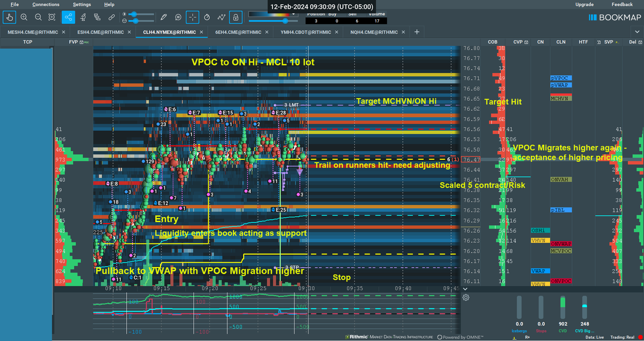Adjust the slider under the heatmap gradient

click(x=274, y=21)
